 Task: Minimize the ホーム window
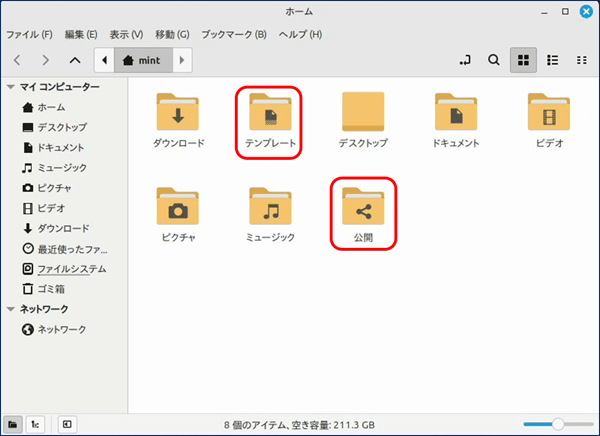tap(545, 12)
